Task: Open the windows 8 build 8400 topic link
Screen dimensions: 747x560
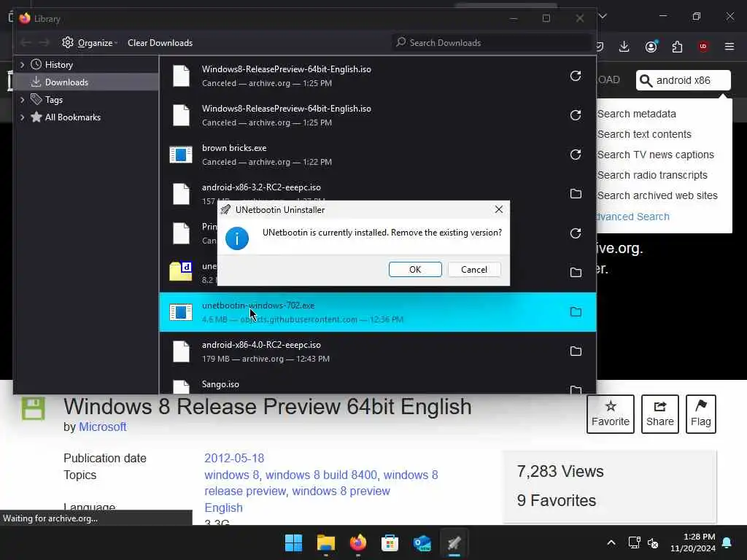Action: coord(321,475)
